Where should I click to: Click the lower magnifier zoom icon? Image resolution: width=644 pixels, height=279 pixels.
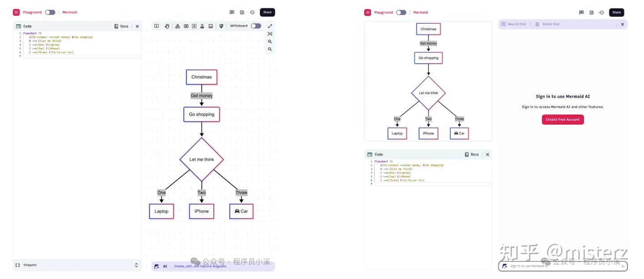pos(270,49)
